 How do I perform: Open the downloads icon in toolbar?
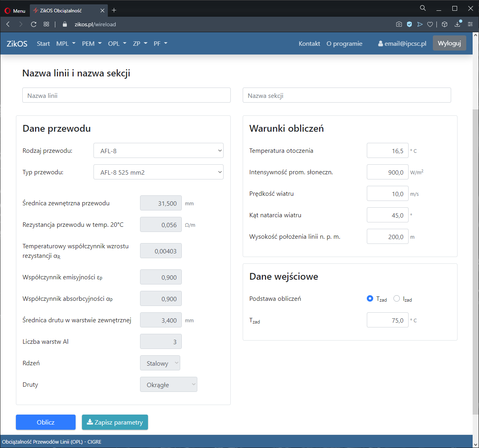pyautogui.click(x=458, y=24)
